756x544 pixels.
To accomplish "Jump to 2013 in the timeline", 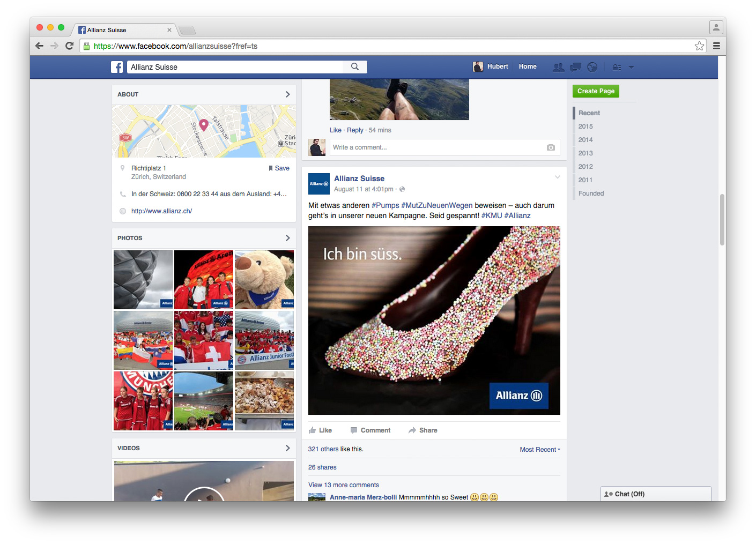I will coord(585,153).
